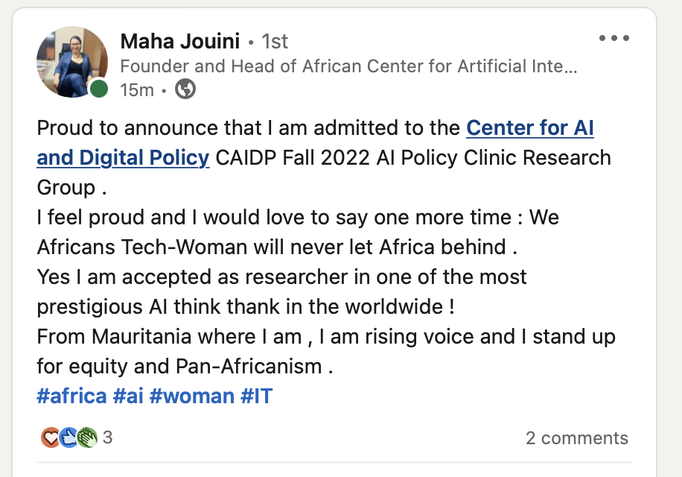Screen dimensions: 682x477
Task: Open the #africa hashtag
Action: [x=72, y=396]
